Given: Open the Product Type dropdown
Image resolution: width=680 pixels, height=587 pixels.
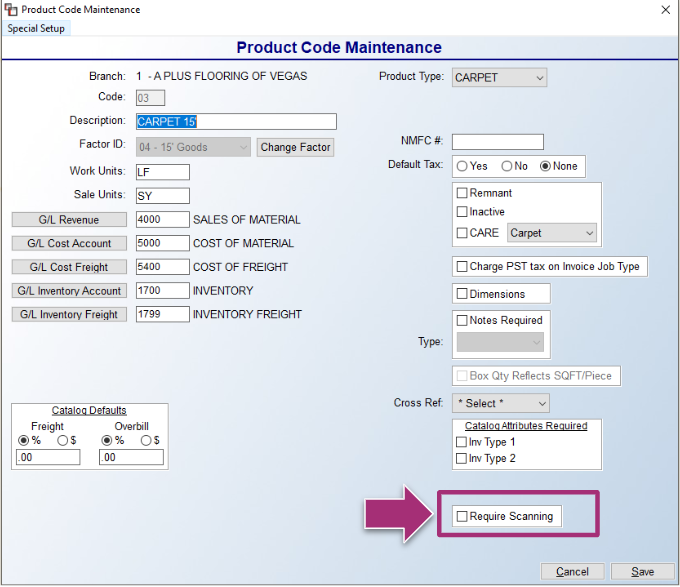Looking at the screenshot, I should click(x=499, y=78).
